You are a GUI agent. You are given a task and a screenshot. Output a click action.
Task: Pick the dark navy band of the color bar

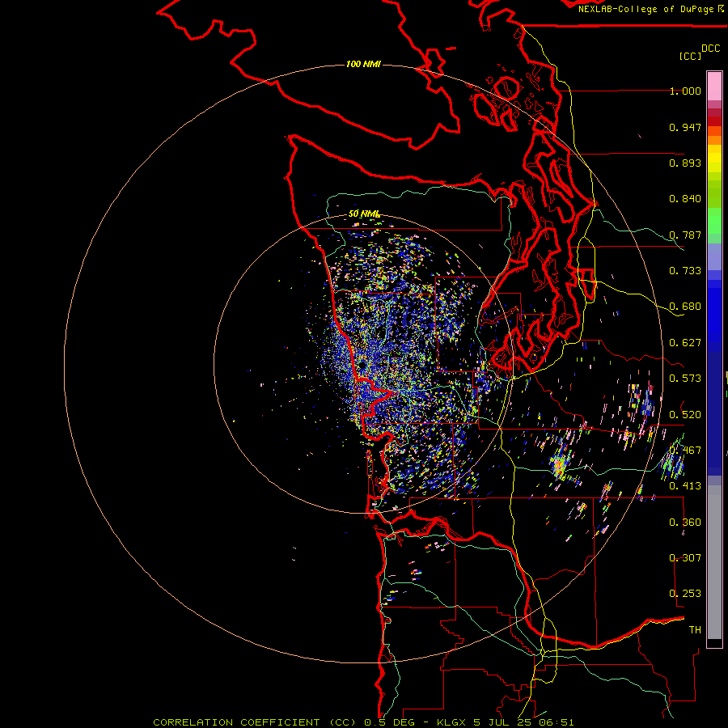(x=714, y=413)
